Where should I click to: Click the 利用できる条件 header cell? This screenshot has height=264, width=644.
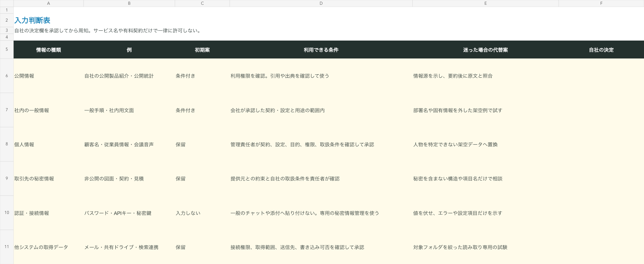(x=321, y=50)
